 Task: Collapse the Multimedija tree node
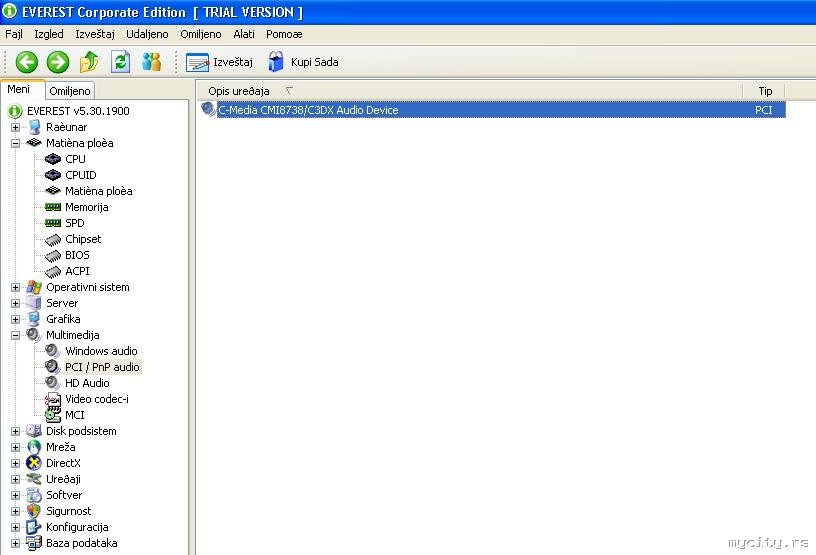click(x=16, y=335)
